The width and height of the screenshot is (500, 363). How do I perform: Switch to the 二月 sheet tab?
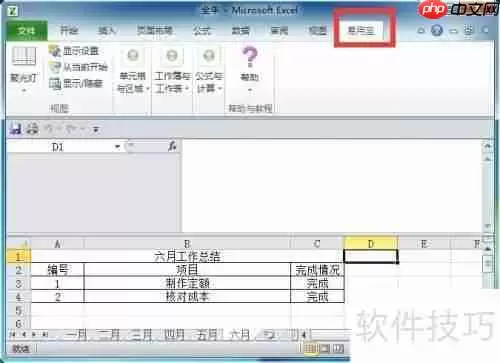coord(109,335)
